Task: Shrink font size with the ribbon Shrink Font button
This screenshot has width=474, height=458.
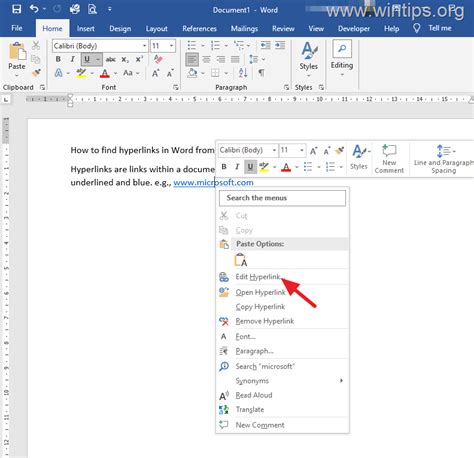Action: (170, 73)
